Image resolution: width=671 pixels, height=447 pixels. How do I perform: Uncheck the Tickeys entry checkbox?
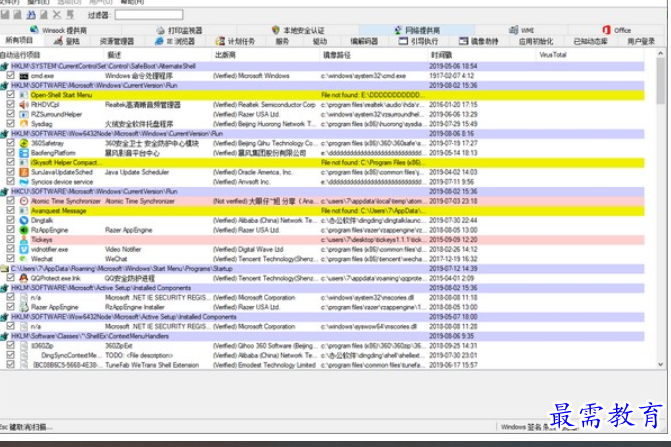[x=11, y=239]
